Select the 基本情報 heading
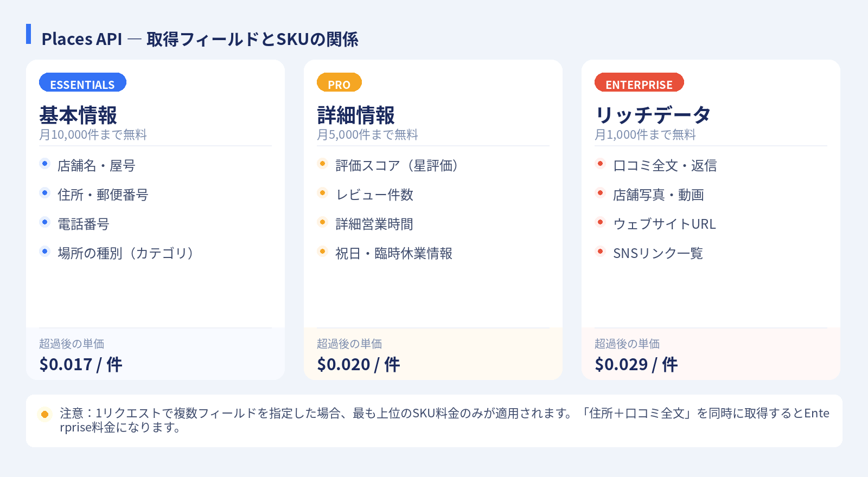The height and width of the screenshot is (477, 868). click(78, 115)
